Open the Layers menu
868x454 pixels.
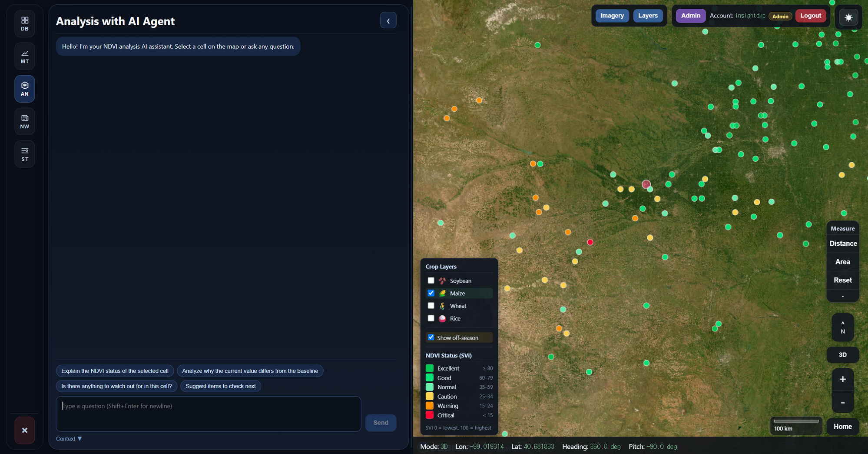(648, 16)
